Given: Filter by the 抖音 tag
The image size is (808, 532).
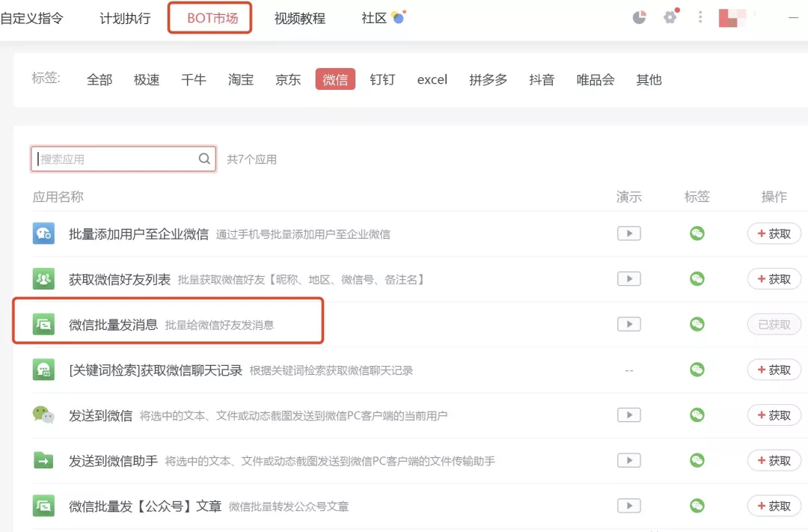Looking at the screenshot, I should [542, 79].
